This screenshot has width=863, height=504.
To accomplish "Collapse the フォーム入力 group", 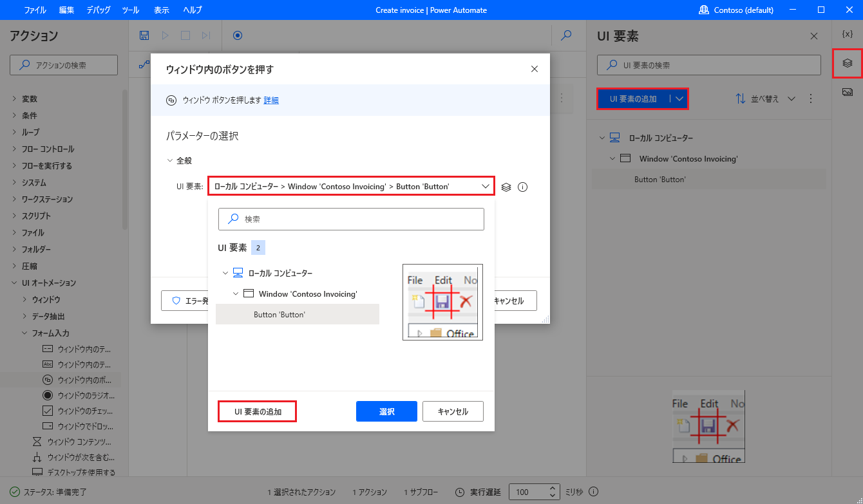I will point(24,333).
